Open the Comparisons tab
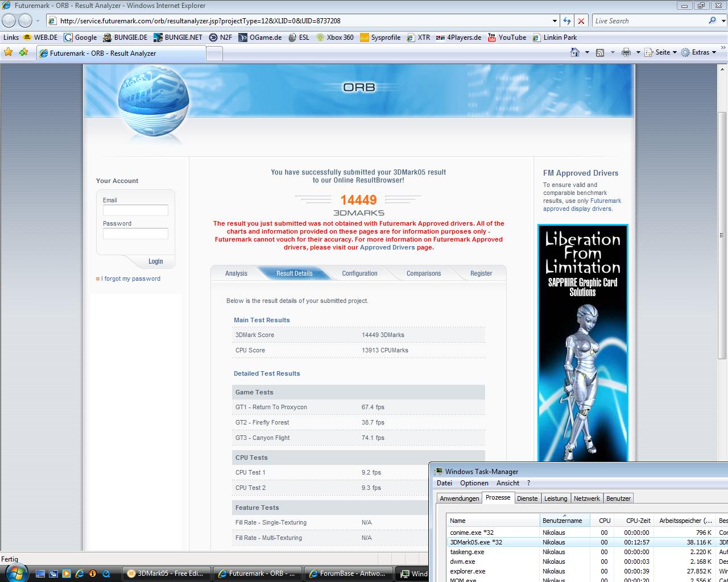This screenshot has width=728, height=582. 424,273
